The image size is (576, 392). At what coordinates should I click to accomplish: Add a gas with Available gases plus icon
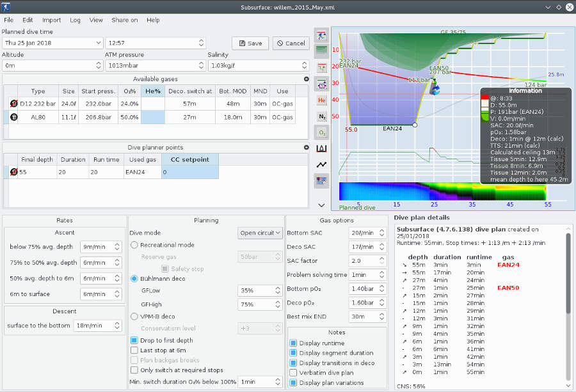click(307, 79)
